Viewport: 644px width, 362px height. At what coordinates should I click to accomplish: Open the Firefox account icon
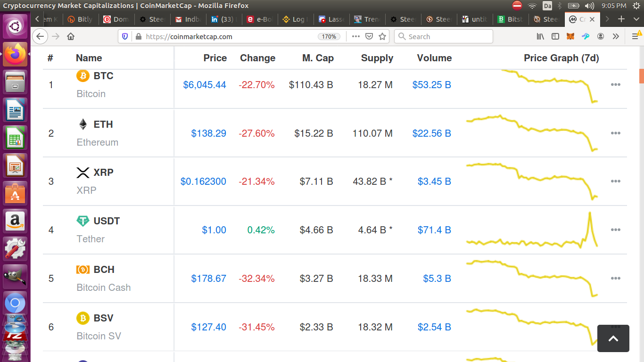tap(601, 36)
